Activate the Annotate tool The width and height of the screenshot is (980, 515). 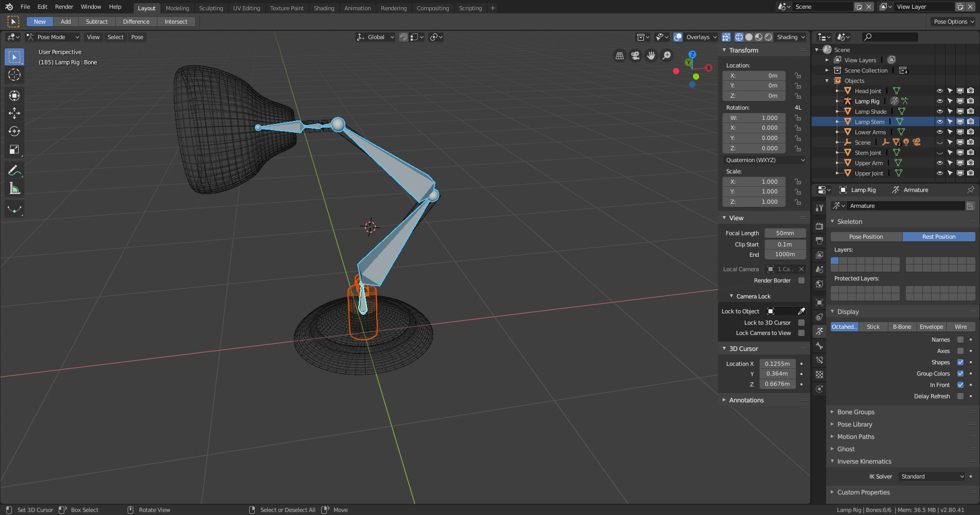point(14,170)
